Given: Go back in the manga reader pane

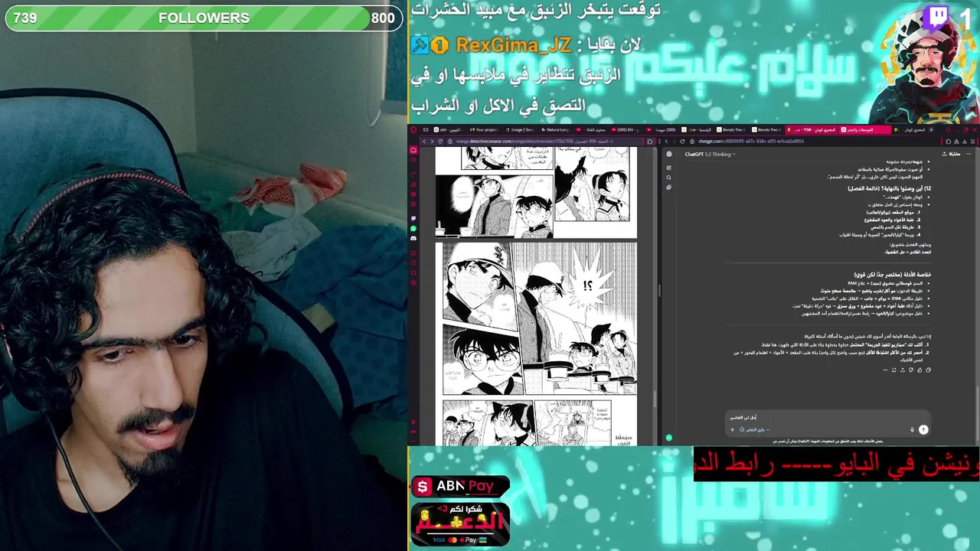Looking at the screenshot, I should (x=424, y=142).
